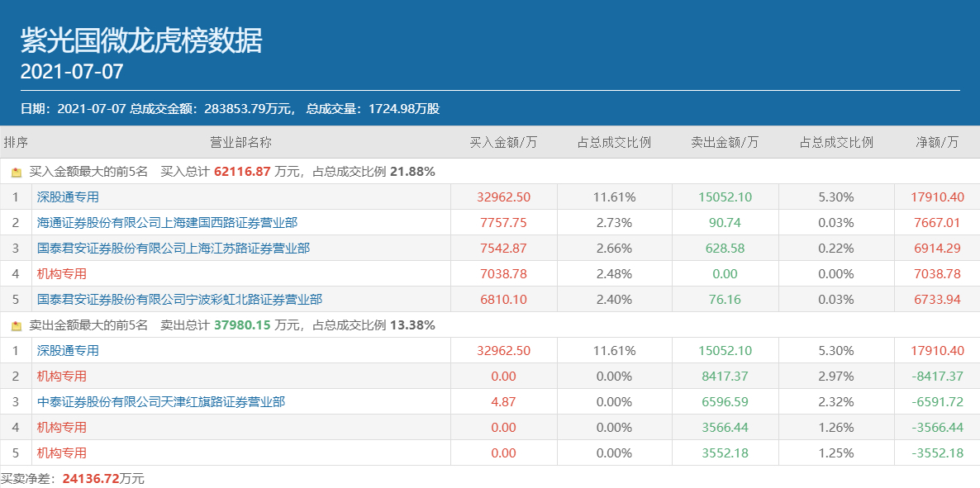Click the net difference value 24136.72

(91, 478)
